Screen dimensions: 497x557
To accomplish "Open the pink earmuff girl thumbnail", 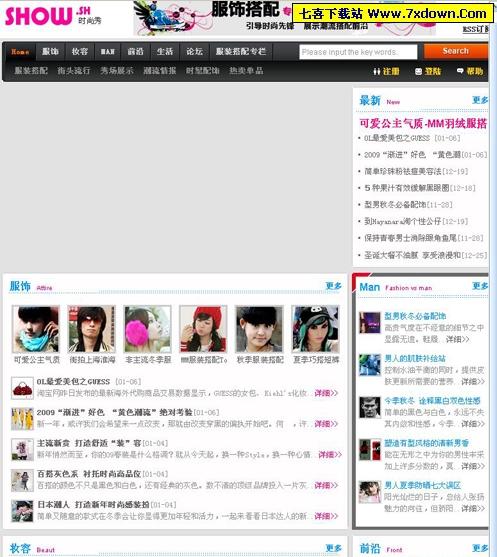I will [147, 329].
